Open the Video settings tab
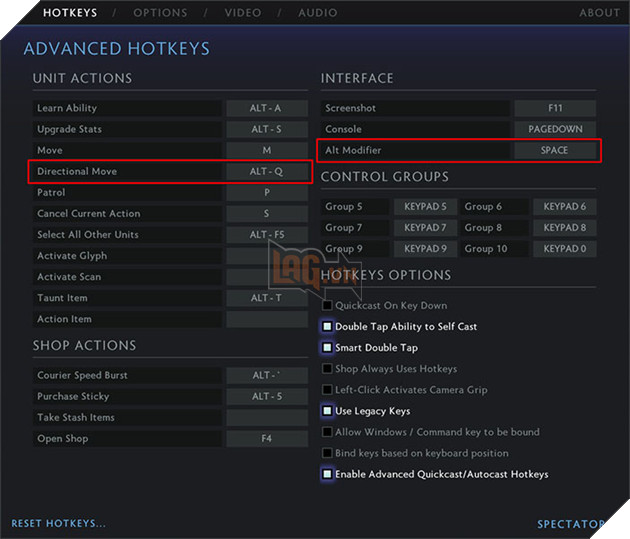This screenshot has width=630, height=539. point(243,13)
